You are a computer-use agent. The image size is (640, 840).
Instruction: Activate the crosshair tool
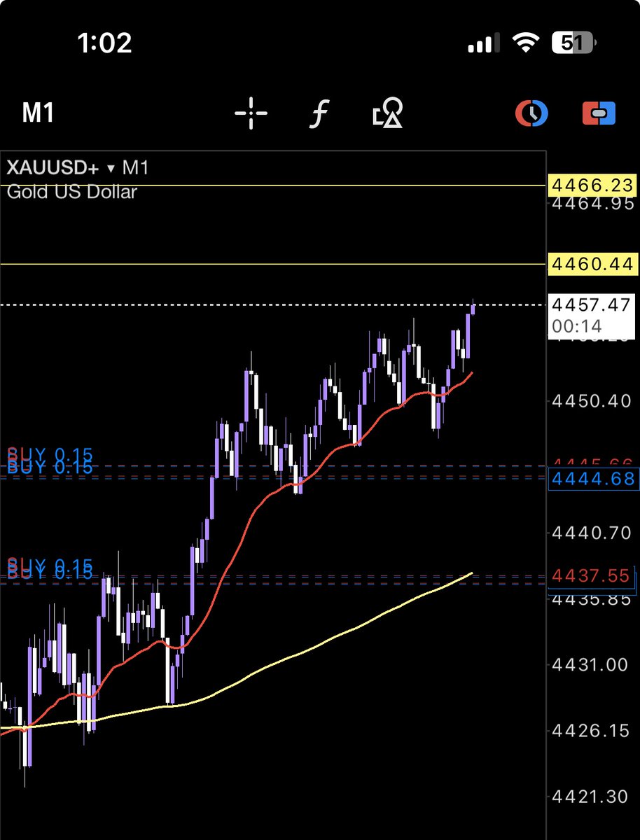[251, 113]
